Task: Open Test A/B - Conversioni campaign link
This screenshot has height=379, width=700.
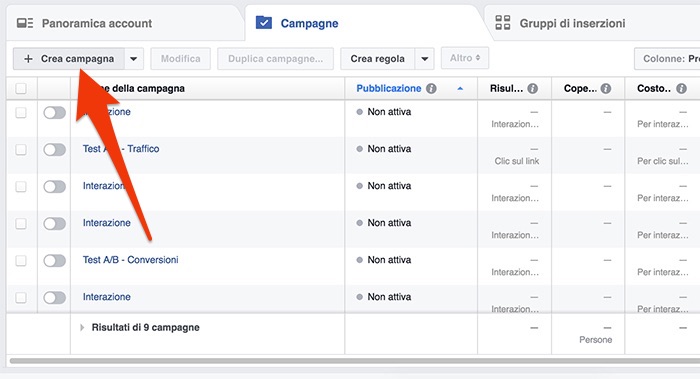Action: tap(130, 260)
